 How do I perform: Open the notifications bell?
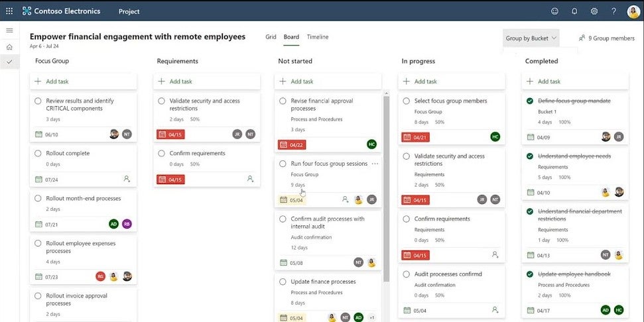point(574,11)
